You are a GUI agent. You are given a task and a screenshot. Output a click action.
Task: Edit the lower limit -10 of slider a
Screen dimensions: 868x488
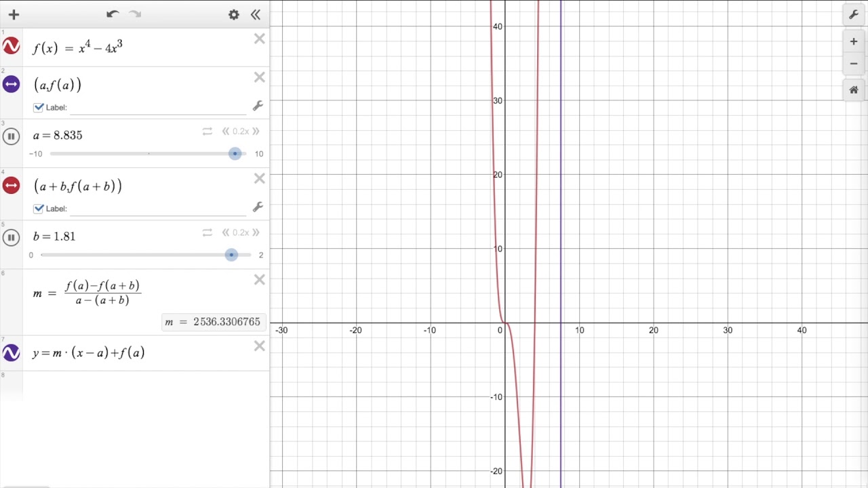pyautogui.click(x=36, y=154)
